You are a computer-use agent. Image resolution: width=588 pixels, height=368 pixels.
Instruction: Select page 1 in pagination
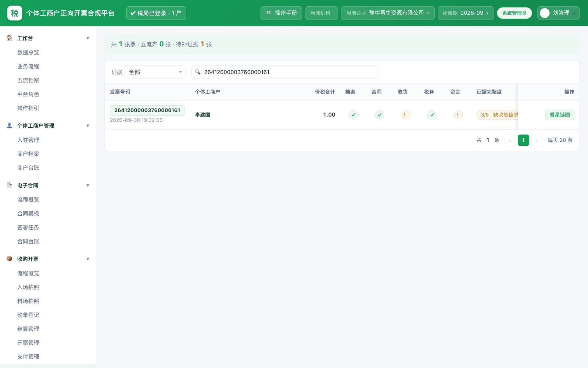[x=523, y=140]
